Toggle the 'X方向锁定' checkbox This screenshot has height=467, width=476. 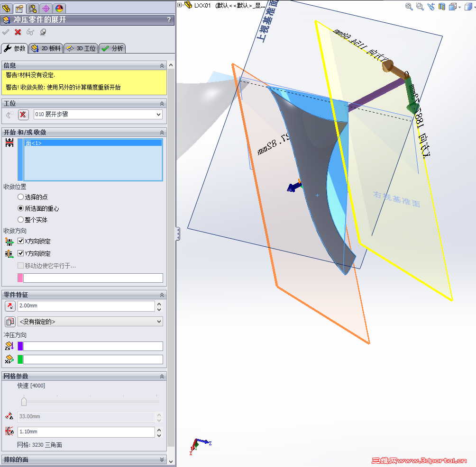[x=21, y=241]
